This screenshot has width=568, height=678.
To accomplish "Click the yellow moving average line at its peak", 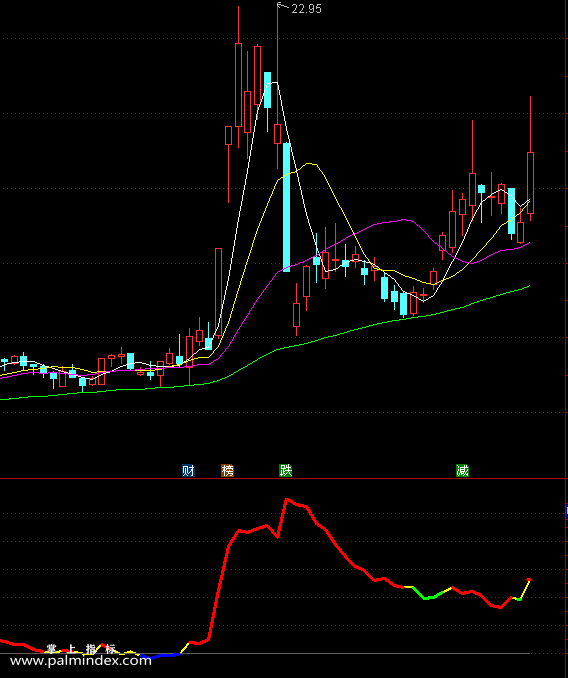I will [x=310, y=164].
